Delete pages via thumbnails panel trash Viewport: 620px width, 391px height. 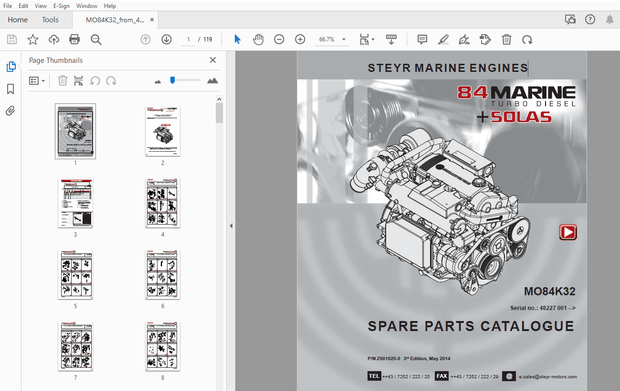click(x=62, y=81)
